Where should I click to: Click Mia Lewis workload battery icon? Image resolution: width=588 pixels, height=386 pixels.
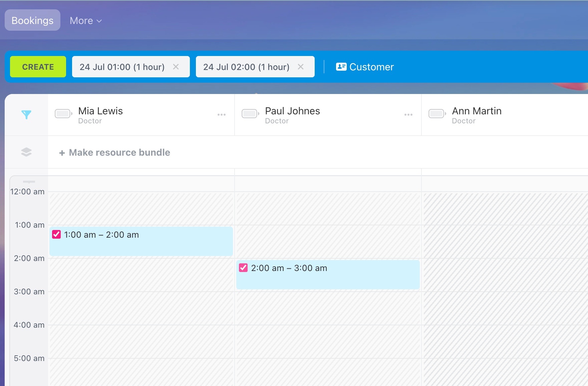click(63, 114)
